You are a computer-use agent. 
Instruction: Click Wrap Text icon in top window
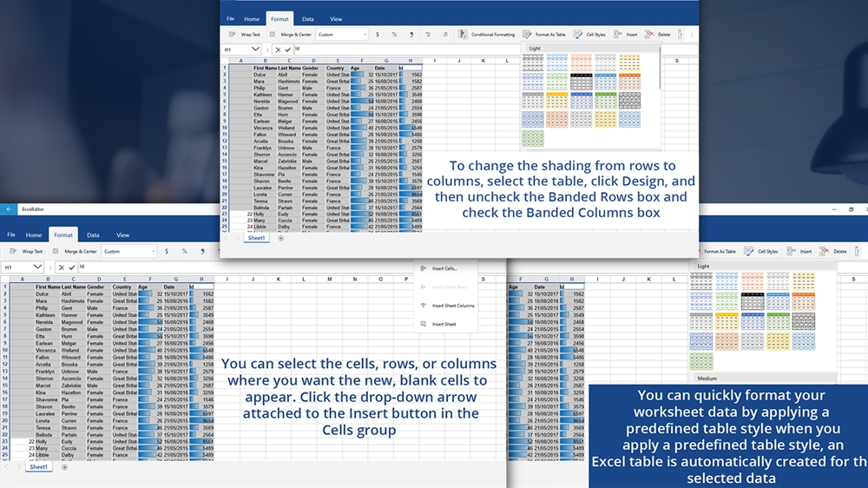pos(232,35)
